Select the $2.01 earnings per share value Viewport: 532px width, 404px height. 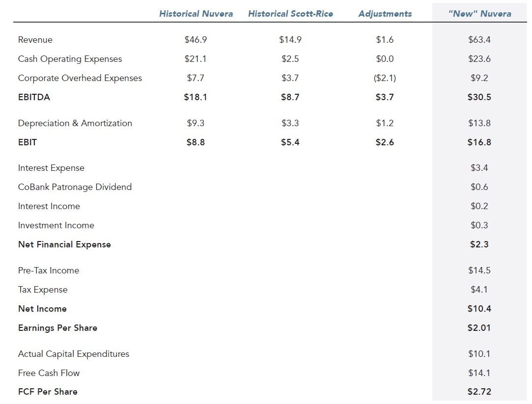pos(479,328)
